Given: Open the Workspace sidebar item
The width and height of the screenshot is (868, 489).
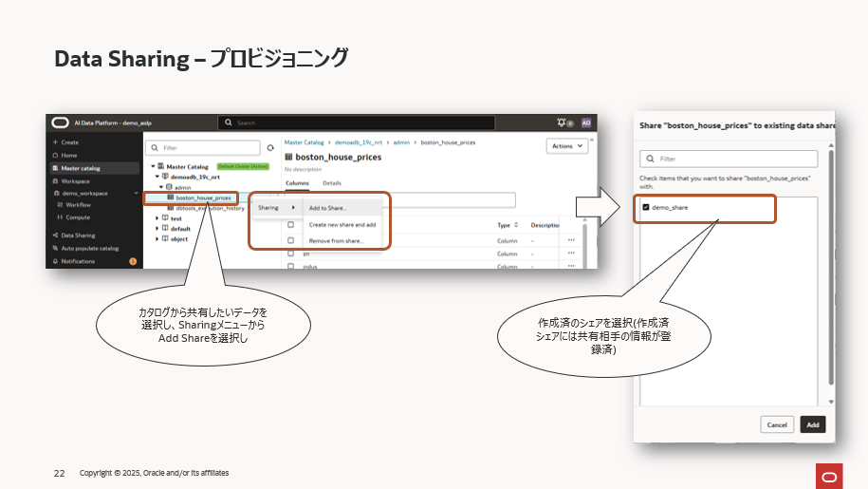Looking at the screenshot, I should pyautogui.click(x=71, y=181).
